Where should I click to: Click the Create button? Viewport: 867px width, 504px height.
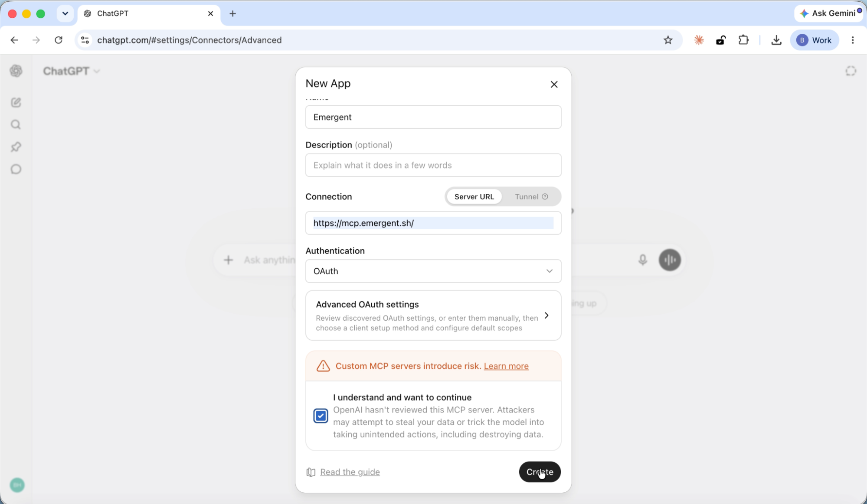point(540,472)
